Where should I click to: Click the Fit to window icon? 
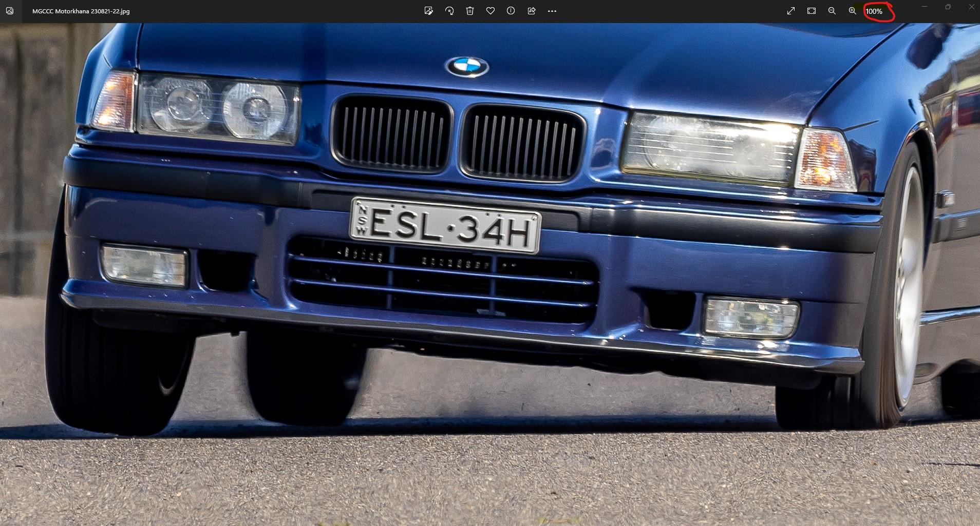pos(812,11)
